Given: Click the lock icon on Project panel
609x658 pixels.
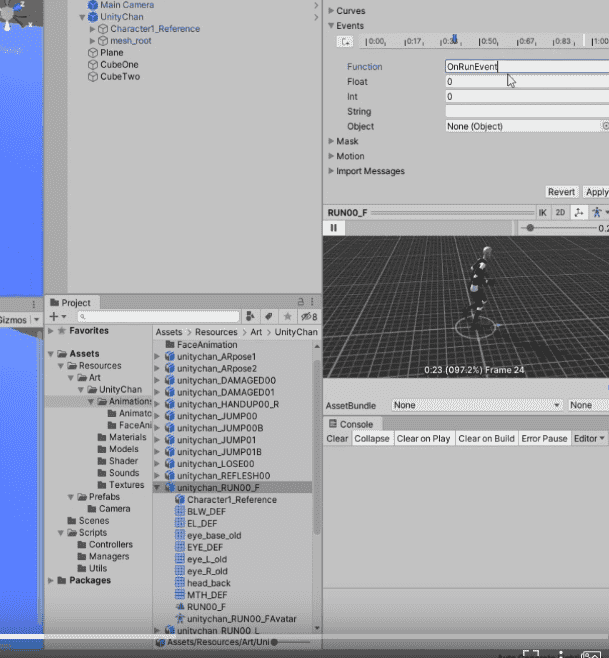Looking at the screenshot, I should click(299, 302).
